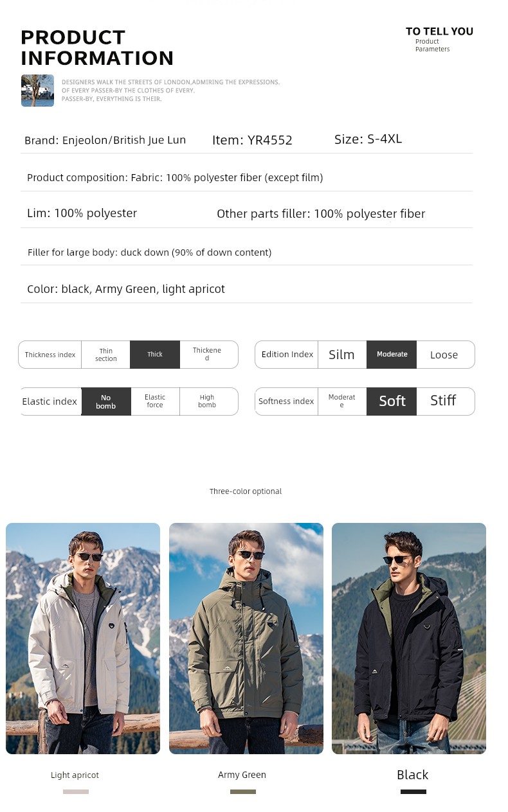The height and width of the screenshot is (812, 508).
Task: Click the TO TELL YOU heading
Action: [439, 31]
